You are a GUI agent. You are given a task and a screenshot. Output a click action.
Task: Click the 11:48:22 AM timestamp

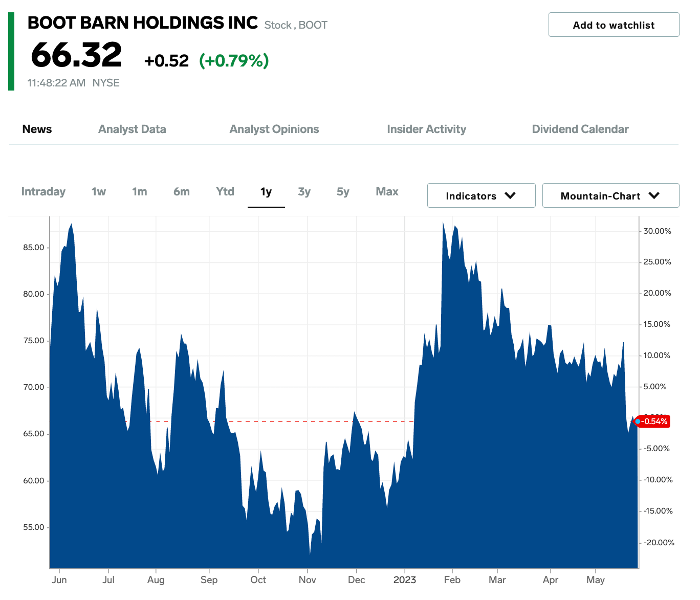[x=56, y=83]
